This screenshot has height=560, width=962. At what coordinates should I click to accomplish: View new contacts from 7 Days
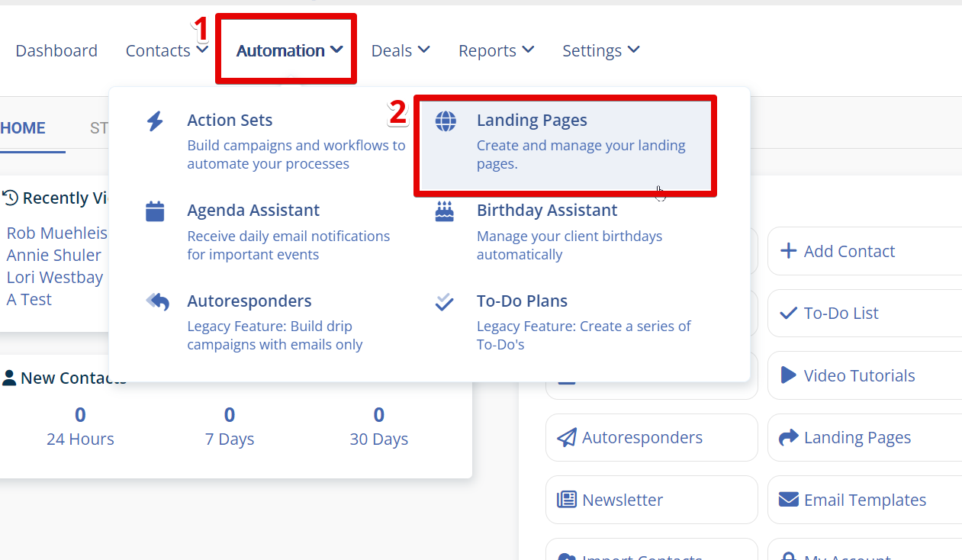[230, 426]
